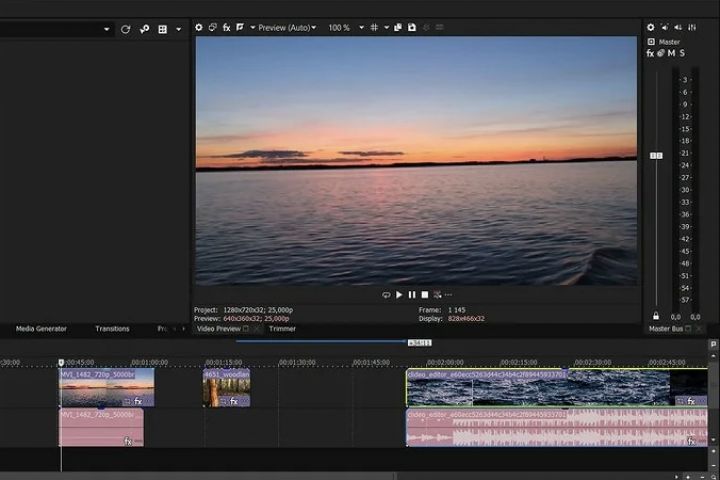The height and width of the screenshot is (480, 720).
Task: Open FX on video_editor audio clip
Action: coord(691,441)
